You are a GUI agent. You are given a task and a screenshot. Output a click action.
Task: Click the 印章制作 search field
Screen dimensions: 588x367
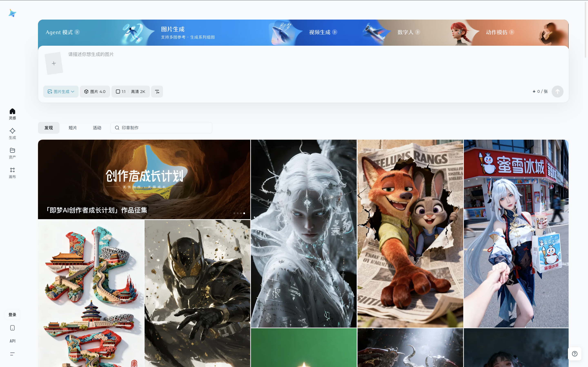[x=161, y=128]
